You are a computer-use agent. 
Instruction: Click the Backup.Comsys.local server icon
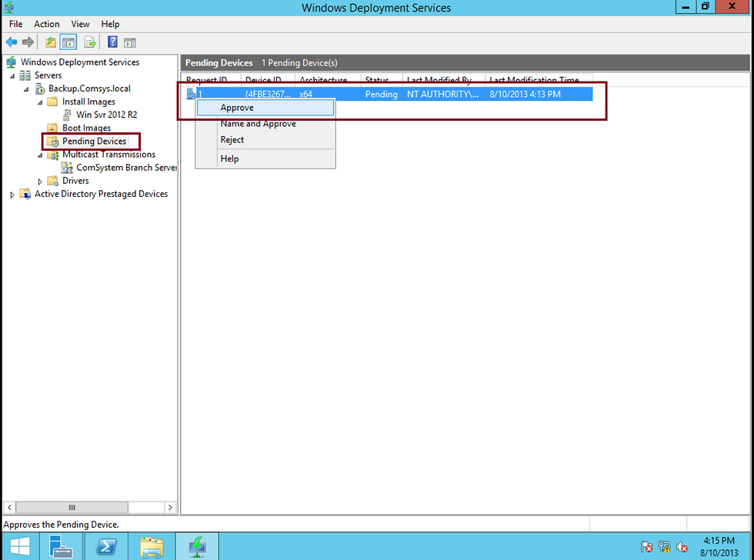40,88
